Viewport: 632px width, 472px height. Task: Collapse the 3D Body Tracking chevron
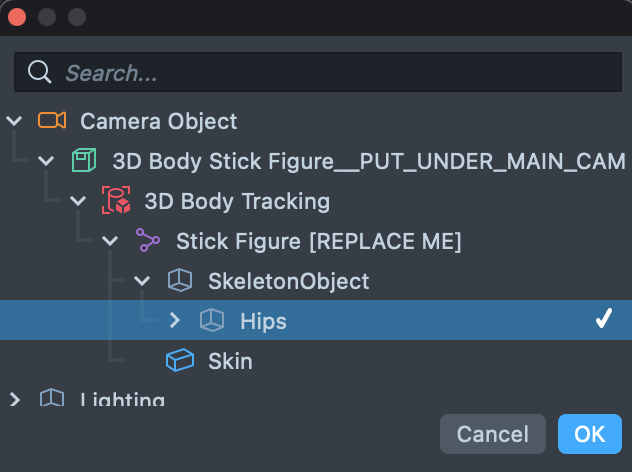78,201
